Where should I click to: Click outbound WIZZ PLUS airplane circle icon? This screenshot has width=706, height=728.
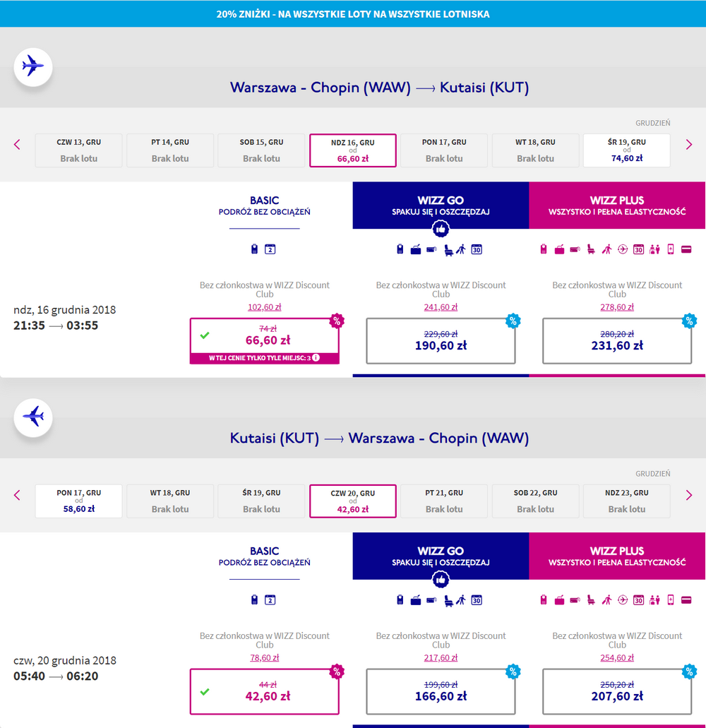click(x=623, y=250)
